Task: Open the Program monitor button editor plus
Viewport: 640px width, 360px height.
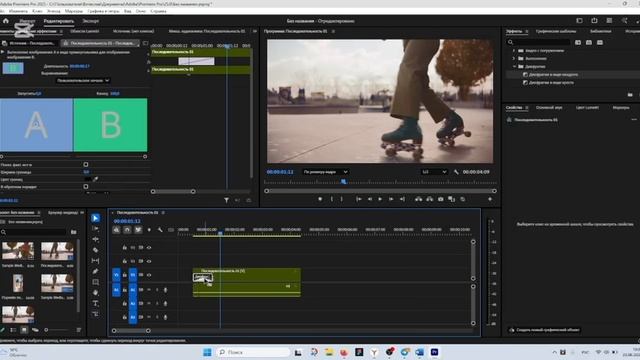Action: 490,199
